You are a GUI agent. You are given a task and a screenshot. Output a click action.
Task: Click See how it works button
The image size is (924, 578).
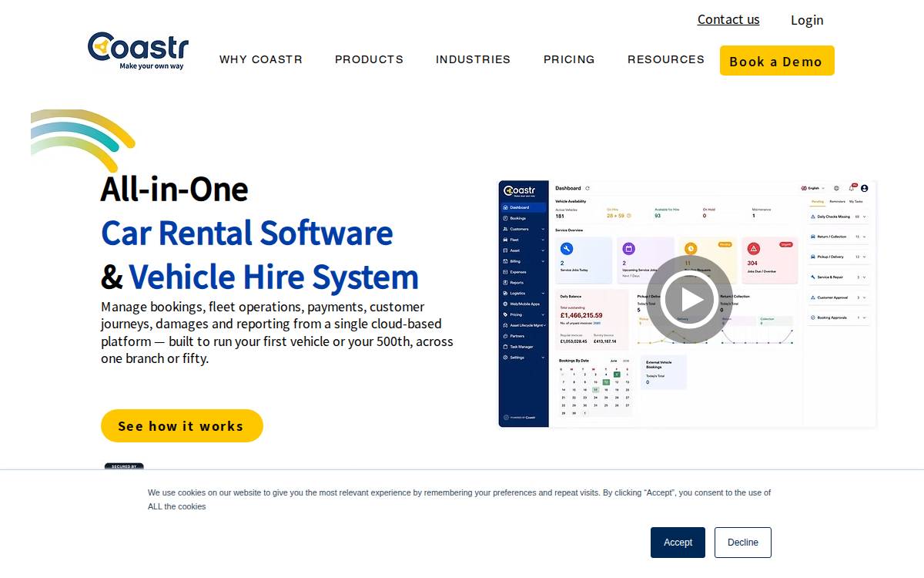point(182,425)
